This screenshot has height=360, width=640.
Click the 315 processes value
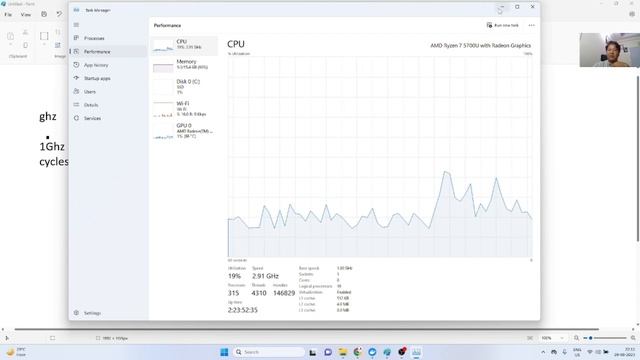[233, 293]
